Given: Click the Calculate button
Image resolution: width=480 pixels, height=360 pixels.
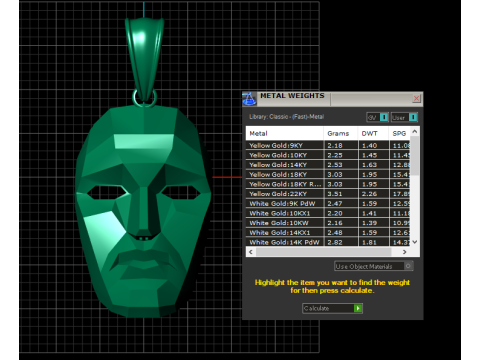Looking at the screenshot, I should pyautogui.click(x=332, y=308).
